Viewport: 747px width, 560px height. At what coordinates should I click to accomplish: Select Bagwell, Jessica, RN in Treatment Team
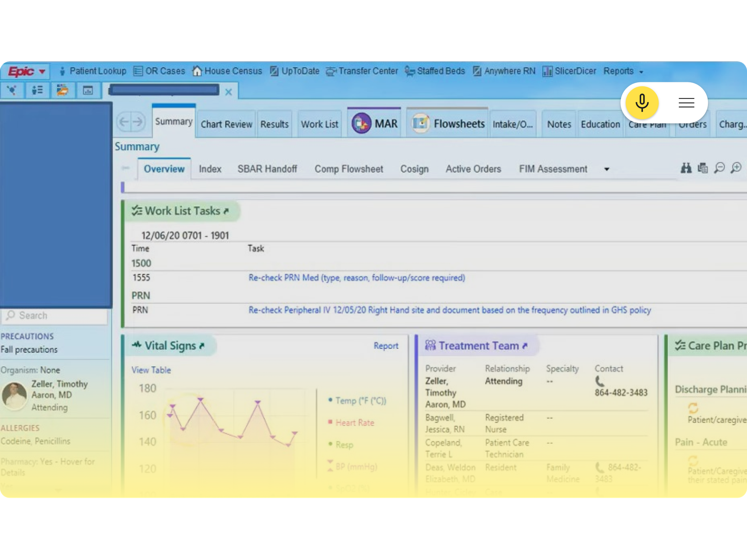click(445, 423)
